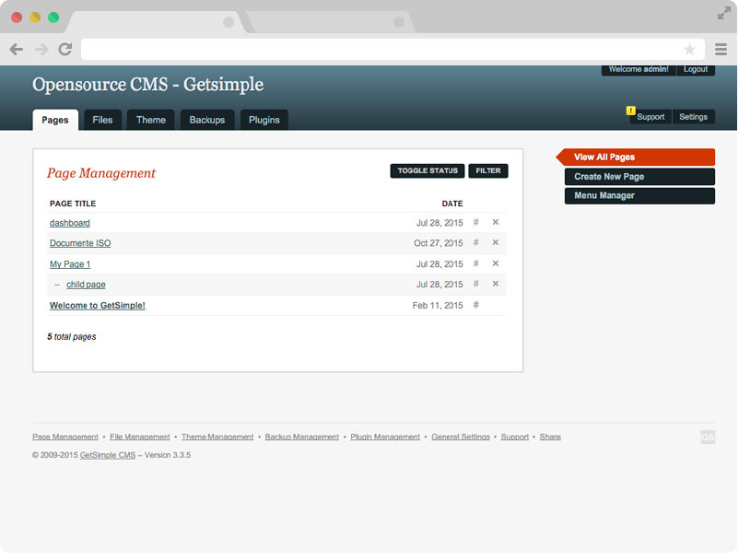Click Welcome admin! profile link
739x560 pixels.
point(639,69)
